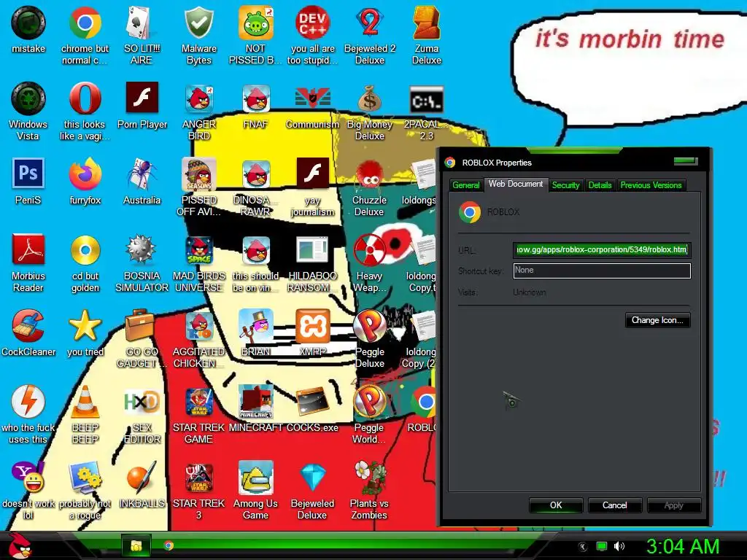Screen dimensions: 747x560
Task: Launch Chuzzle Deluxe
Action: tap(370, 175)
